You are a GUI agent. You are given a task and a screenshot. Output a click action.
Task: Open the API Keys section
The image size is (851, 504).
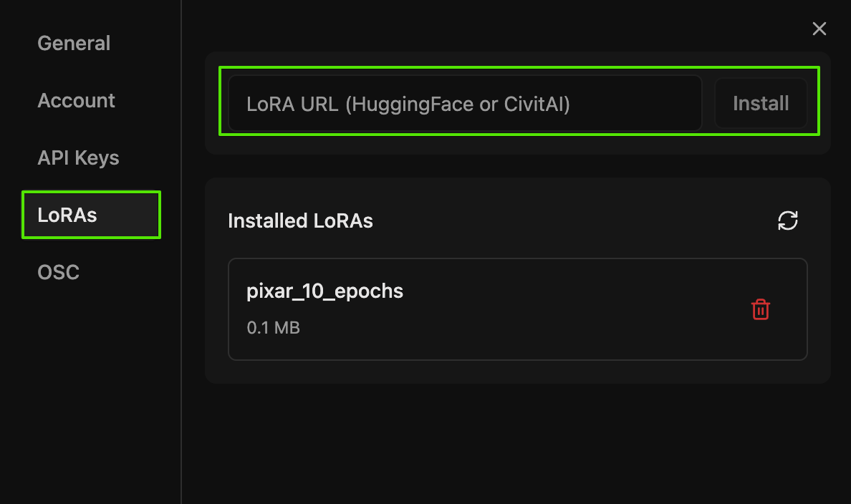(x=78, y=157)
